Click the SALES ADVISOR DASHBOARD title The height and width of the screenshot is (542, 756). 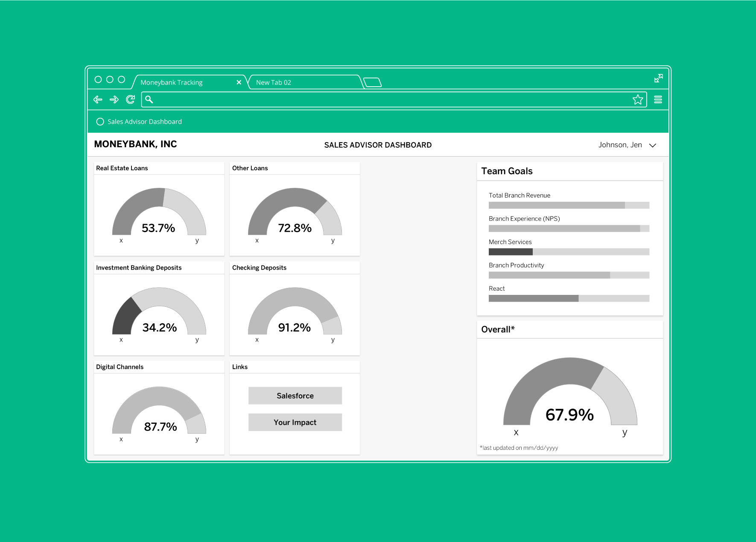(378, 145)
